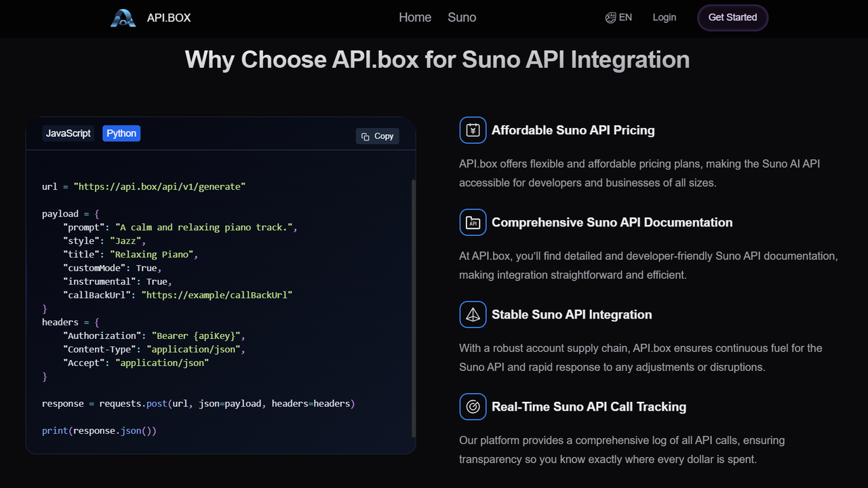Open the Home navigation menu item
The width and height of the screenshot is (868, 488).
415,18
